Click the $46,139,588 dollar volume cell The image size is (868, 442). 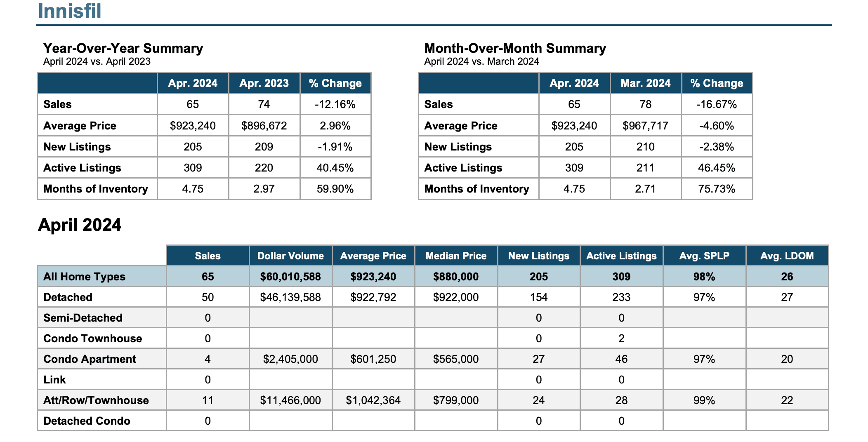pos(290,297)
